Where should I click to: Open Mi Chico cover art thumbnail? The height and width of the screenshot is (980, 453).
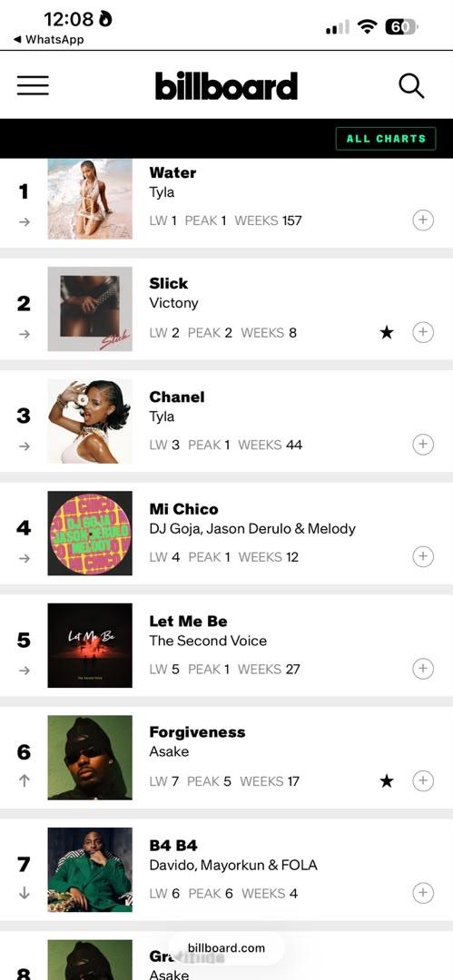click(x=90, y=534)
